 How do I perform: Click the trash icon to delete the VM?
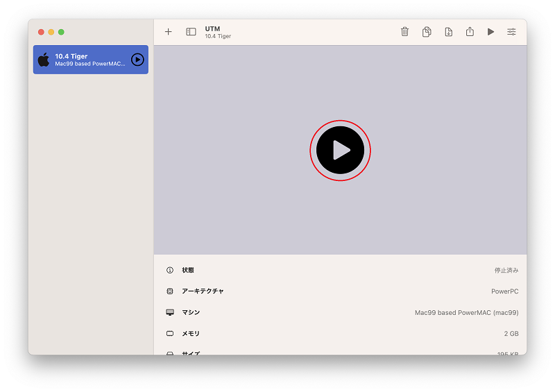404,32
